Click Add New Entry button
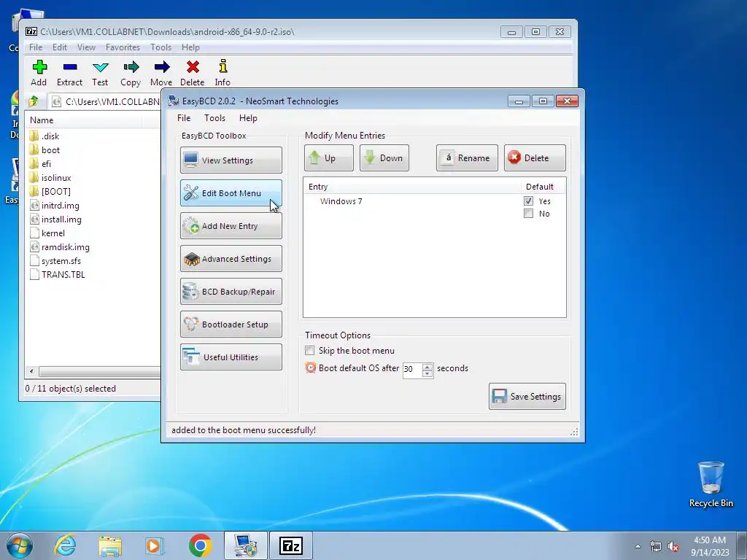Image resolution: width=747 pixels, height=560 pixels. [x=231, y=226]
